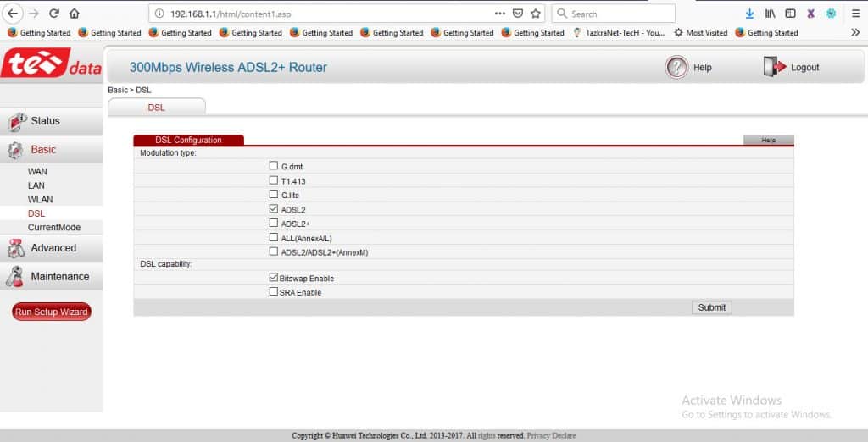Open Firefox hamburger menu
Viewport: 868px width, 442px height.
point(856,14)
